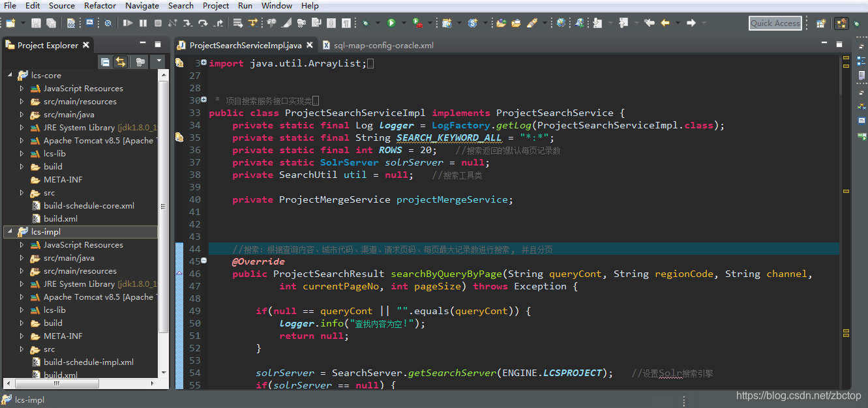Image resolution: width=868 pixels, height=408 pixels.
Task: Expand src/main/java under lcs-core
Action: click(22, 115)
